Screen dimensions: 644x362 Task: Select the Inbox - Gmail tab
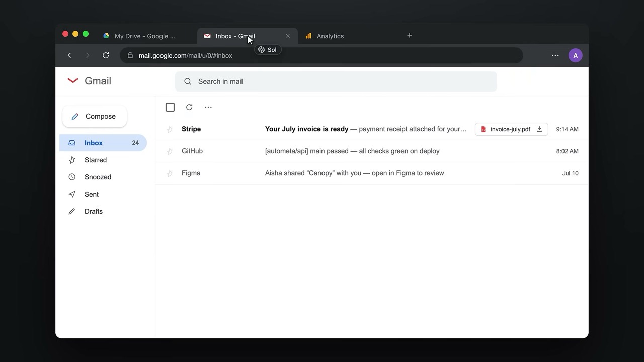248,36
